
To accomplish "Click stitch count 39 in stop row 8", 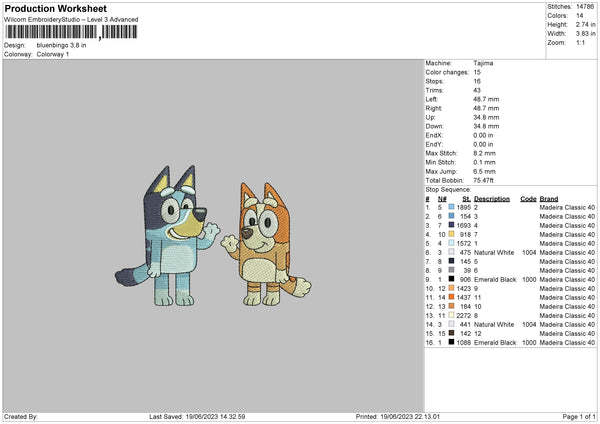I will (x=467, y=271).
